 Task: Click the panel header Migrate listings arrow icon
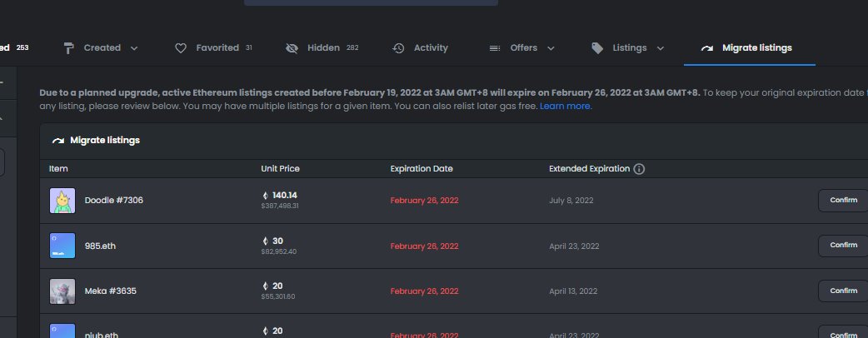58,141
